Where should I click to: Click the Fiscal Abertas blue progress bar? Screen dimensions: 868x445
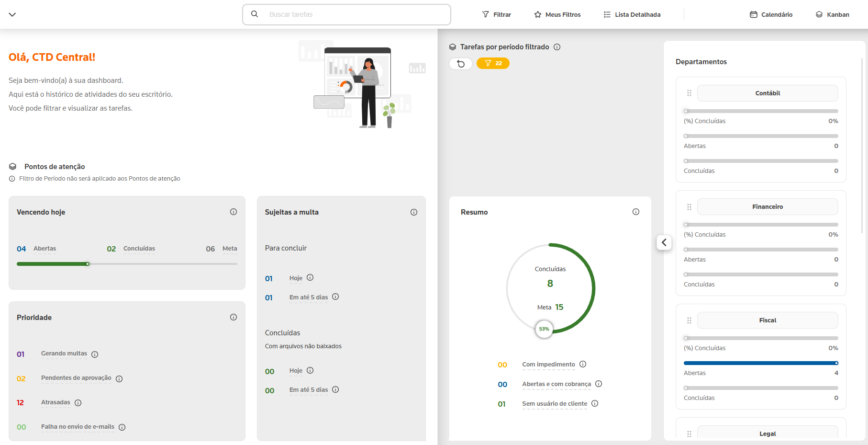pos(761,363)
